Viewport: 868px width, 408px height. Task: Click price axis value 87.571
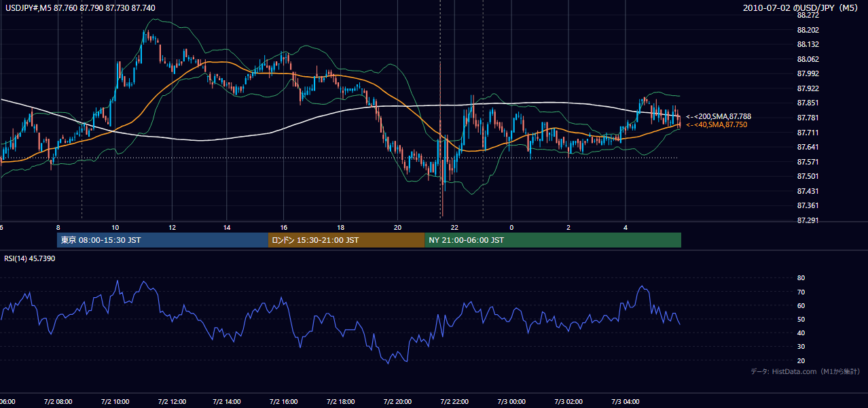(x=808, y=162)
